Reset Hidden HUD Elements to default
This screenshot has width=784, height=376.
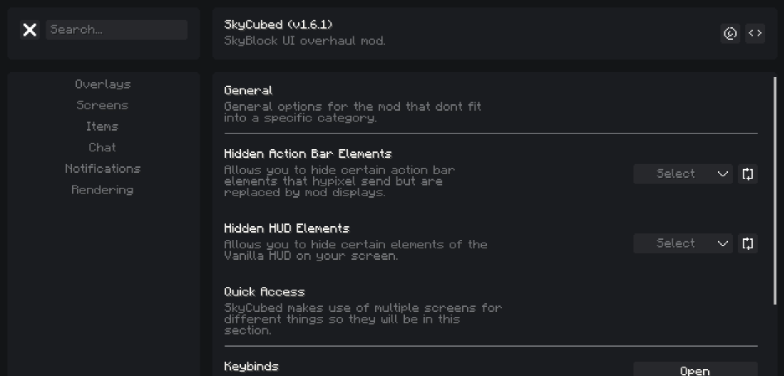click(x=748, y=244)
